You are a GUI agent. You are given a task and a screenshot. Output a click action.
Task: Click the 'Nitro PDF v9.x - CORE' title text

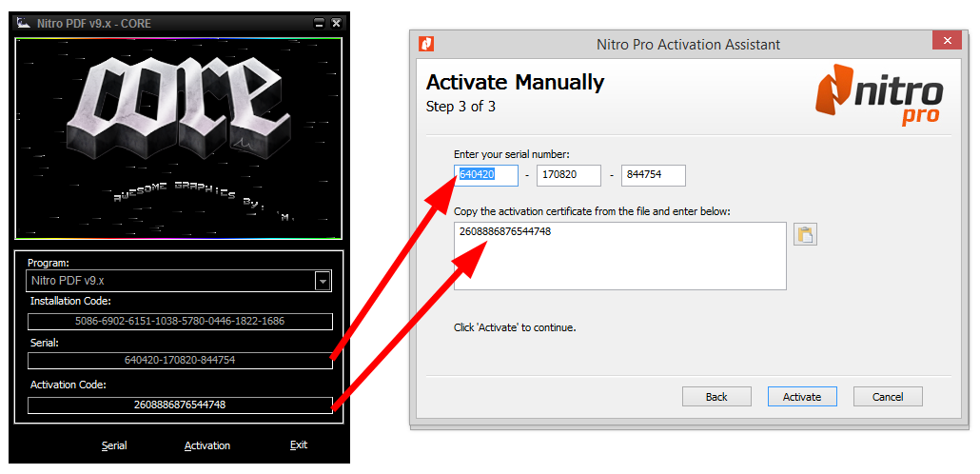[94, 24]
